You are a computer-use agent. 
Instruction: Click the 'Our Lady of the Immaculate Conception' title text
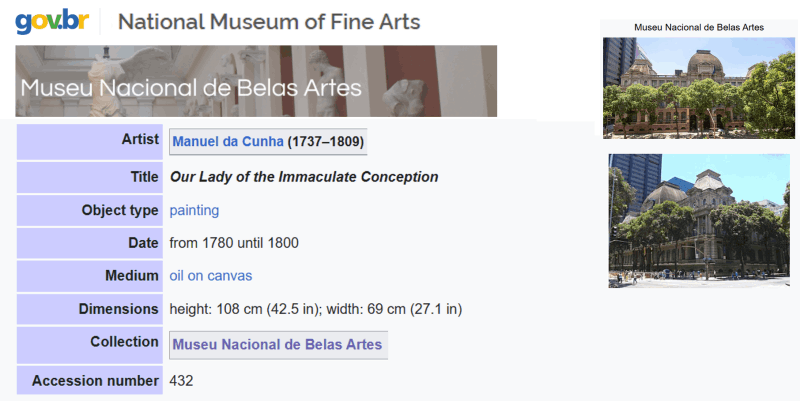click(x=304, y=177)
